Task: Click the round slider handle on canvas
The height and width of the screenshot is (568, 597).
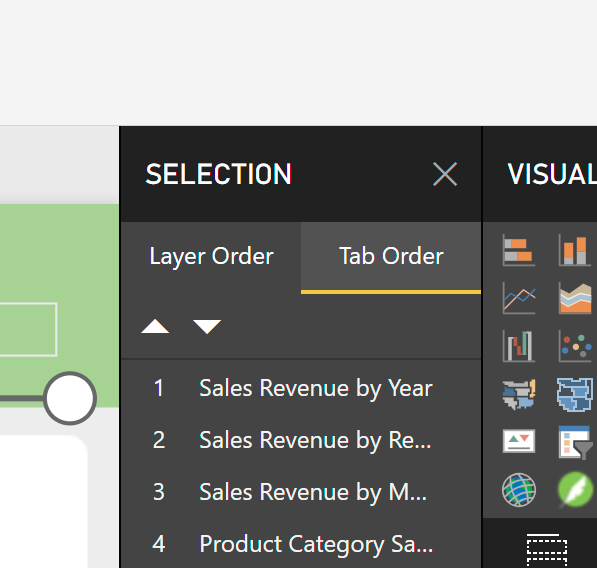Action: (70, 398)
